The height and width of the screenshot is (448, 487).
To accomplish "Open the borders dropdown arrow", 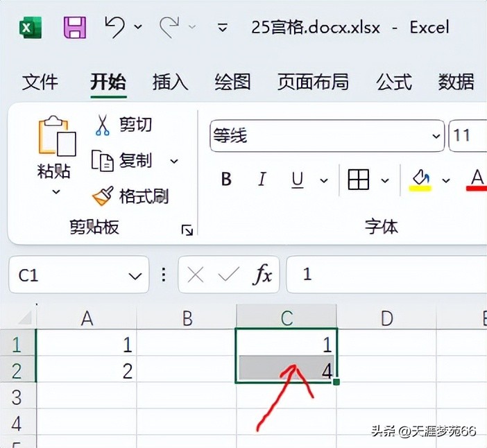I will 385,180.
